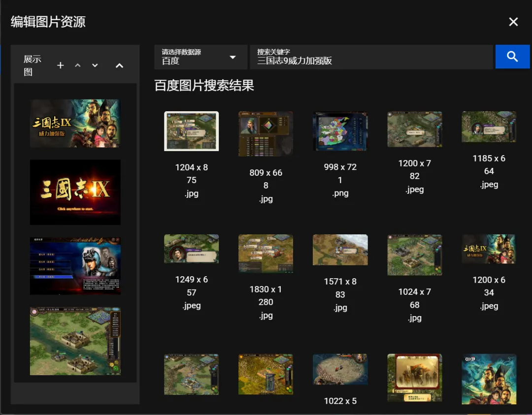Click the 编辑图片资源 dialog title
Screen dimensions: 532x415
(x=48, y=22)
